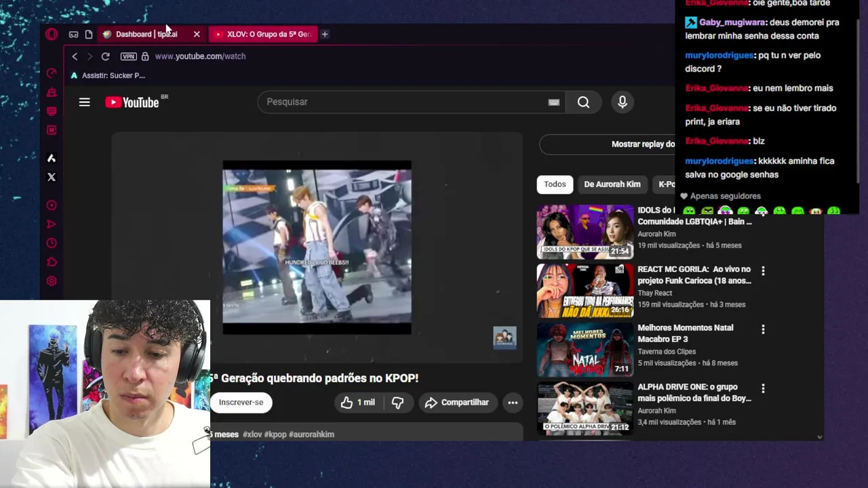Open the IDOLS LGBTQIA+ video thumbnail
This screenshot has width=868, height=488.
585,232
